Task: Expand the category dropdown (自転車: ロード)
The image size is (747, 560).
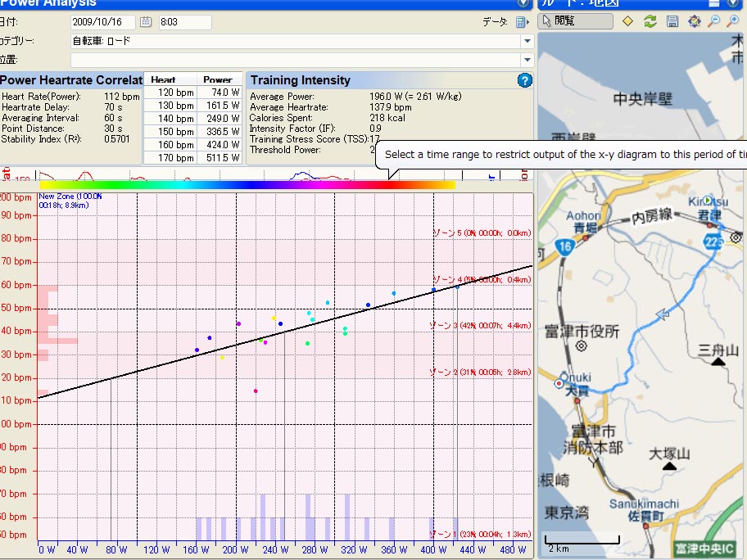Action: pyautogui.click(x=527, y=41)
